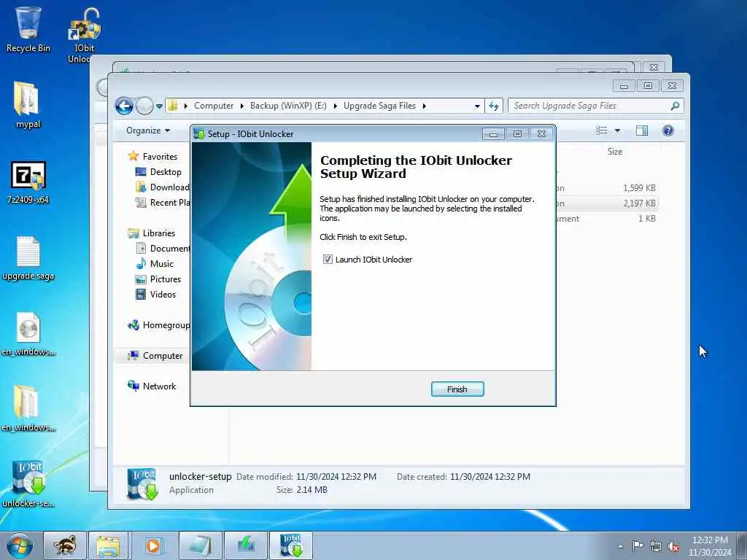Close the Setup - IObit Unlocker window
This screenshot has height=560, width=747.
(x=542, y=134)
